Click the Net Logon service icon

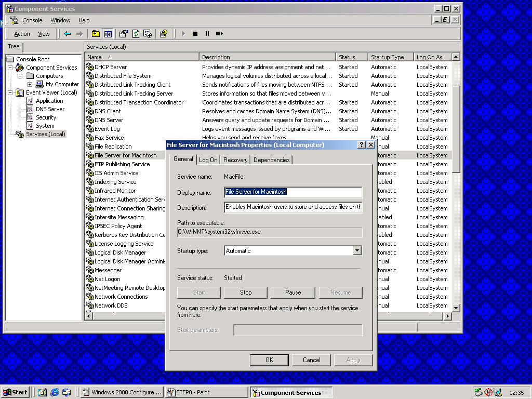[89, 279]
